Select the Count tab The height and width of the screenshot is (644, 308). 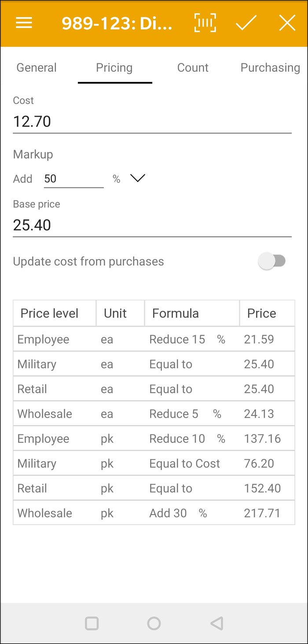pyautogui.click(x=193, y=67)
